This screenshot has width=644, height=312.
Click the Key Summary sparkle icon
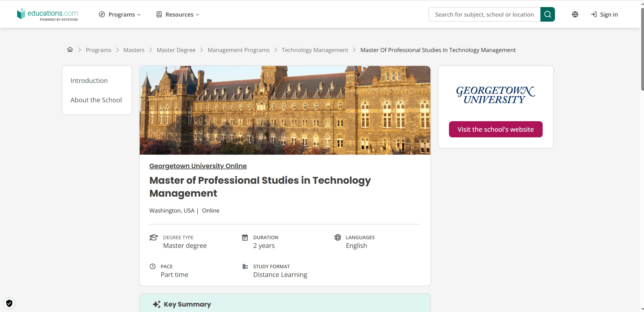click(x=157, y=304)
